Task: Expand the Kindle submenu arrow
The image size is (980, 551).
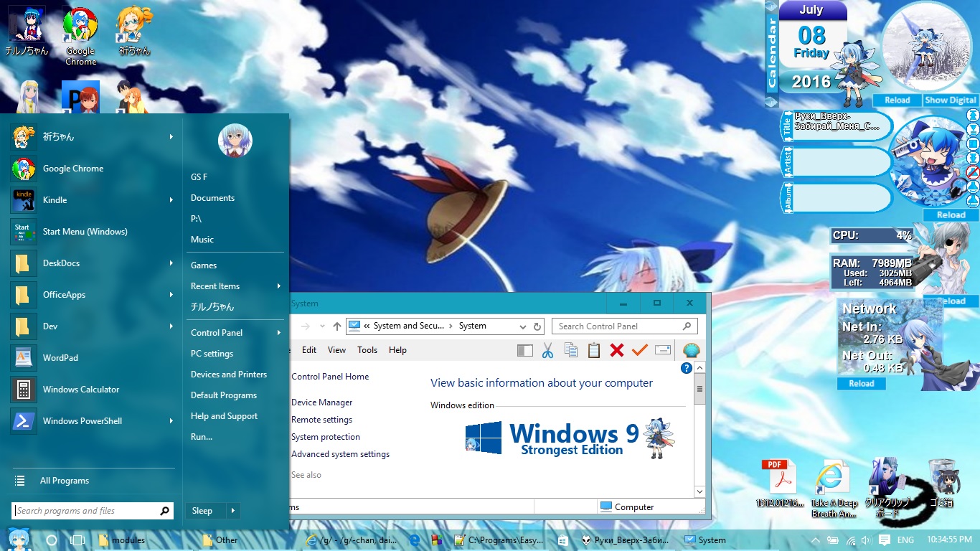Action: 171,200
